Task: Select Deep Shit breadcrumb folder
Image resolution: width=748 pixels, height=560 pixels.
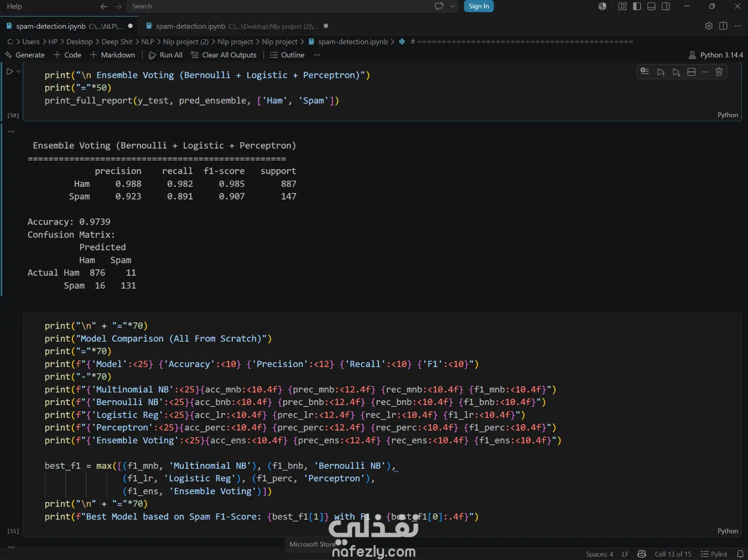Action: click(117, 41)
